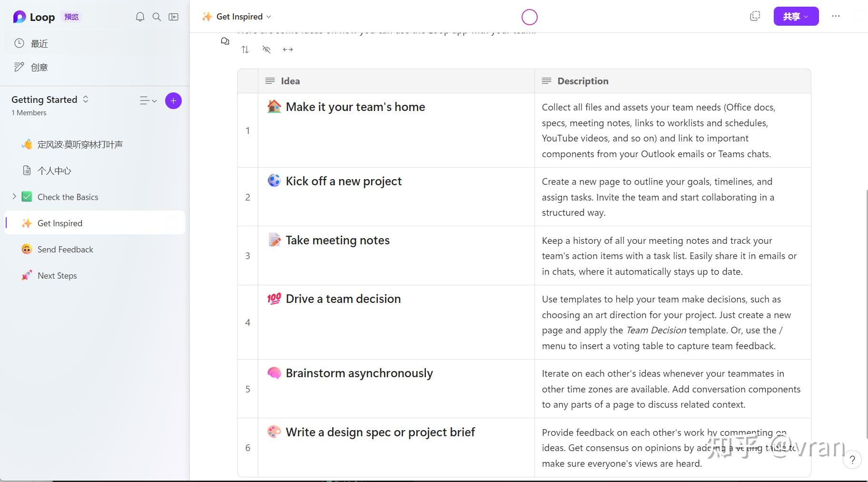Click the sort arrows table icon
The image size is (868, 482).
(x=245, y=50)
